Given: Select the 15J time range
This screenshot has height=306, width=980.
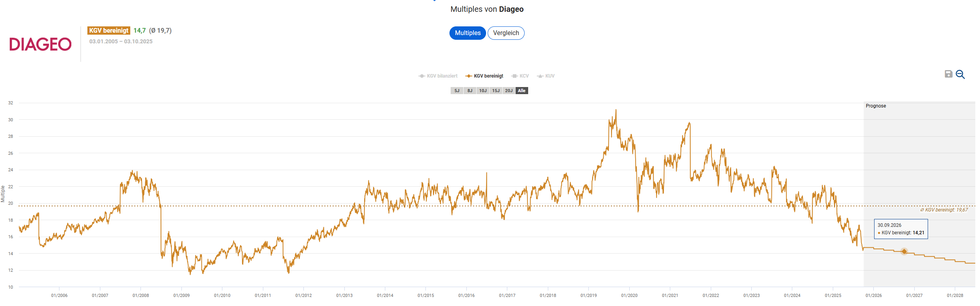Looking at the screenshot, I should click(x=496, y=91).
